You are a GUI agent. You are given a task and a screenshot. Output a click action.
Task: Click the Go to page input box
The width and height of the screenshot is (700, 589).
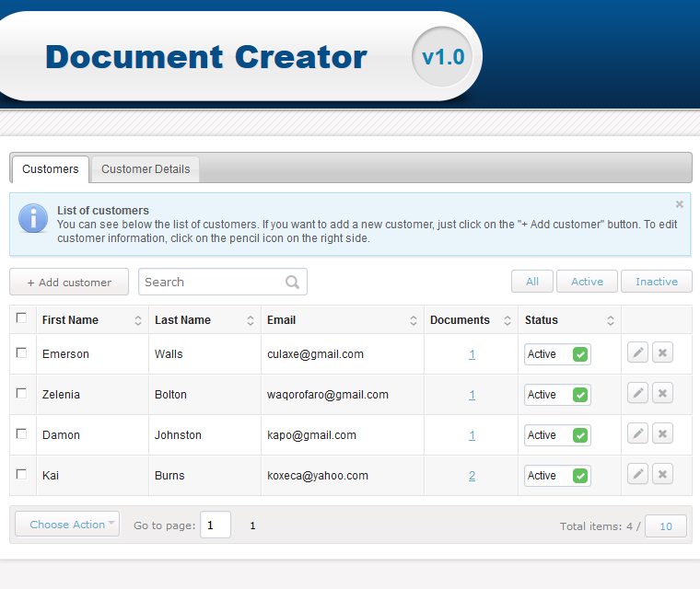coord(216,525)
